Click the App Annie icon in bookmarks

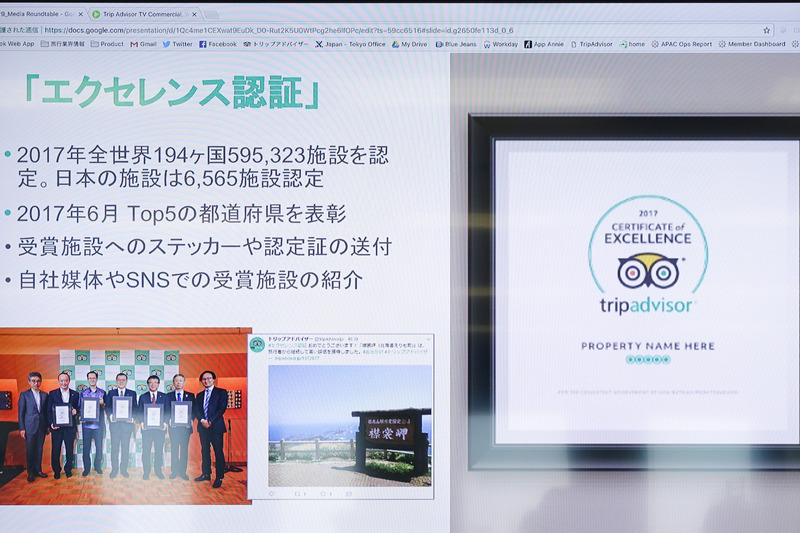528,44
